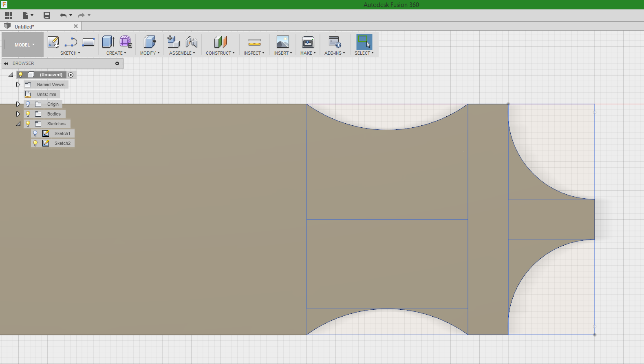Open the data panel grid icon

8,16
